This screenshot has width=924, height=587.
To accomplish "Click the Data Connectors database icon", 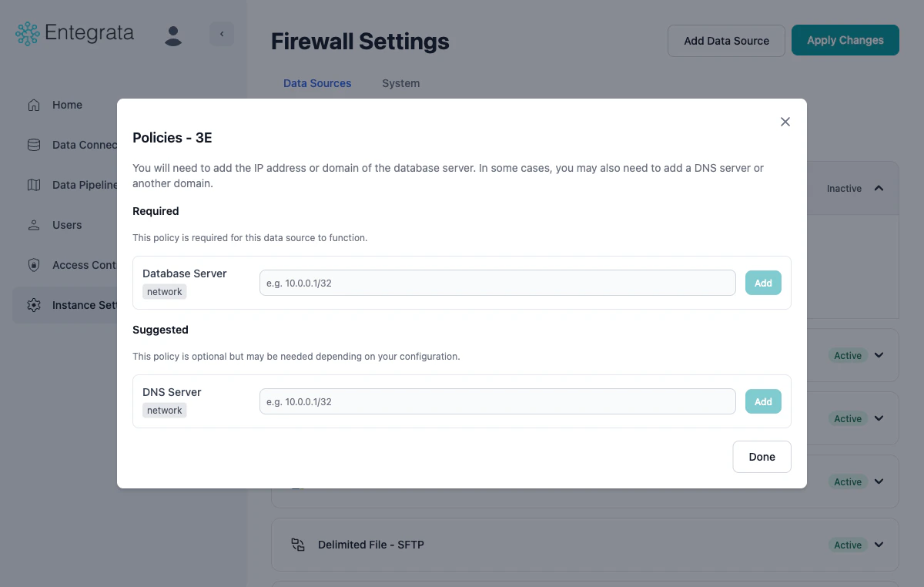I will pyautogui.click(x=34, y=145).
